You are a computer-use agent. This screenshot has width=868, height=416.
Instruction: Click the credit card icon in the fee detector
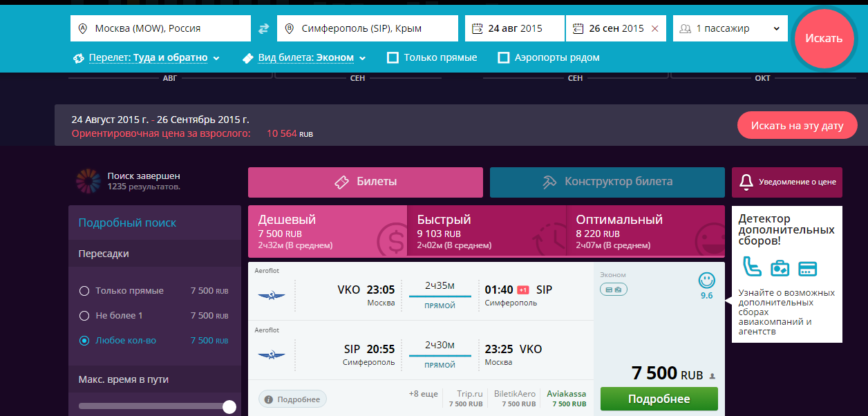point(807,268)
